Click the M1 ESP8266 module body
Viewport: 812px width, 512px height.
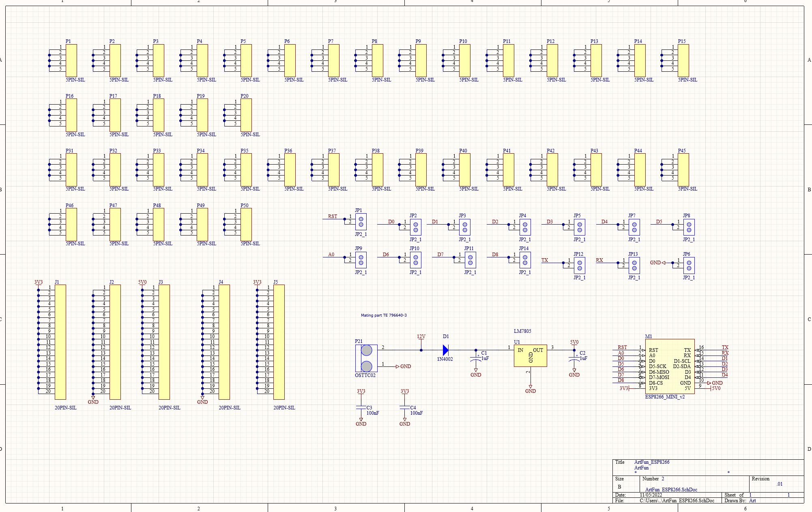tap(670, 366)
